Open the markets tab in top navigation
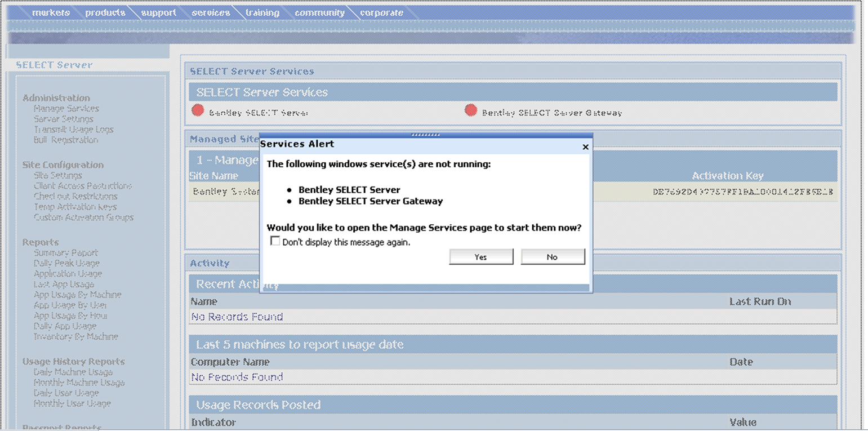 (x=51, y=12)
